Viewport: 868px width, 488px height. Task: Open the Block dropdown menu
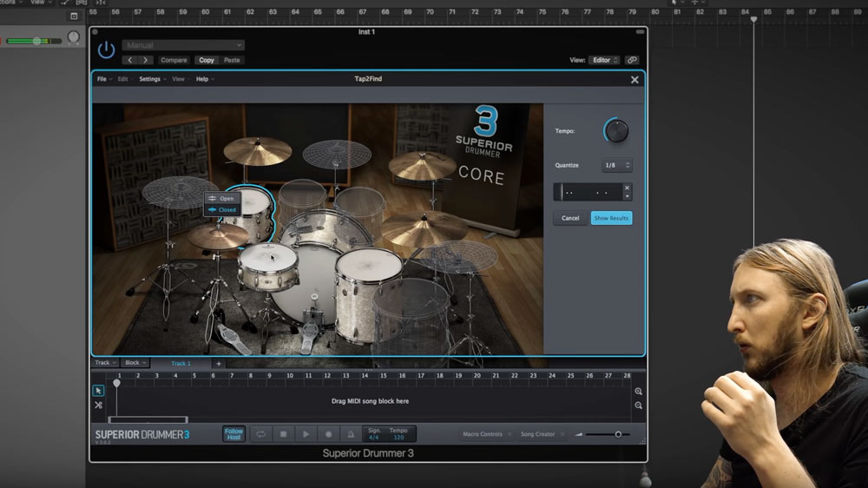click(x=135, y=363)
